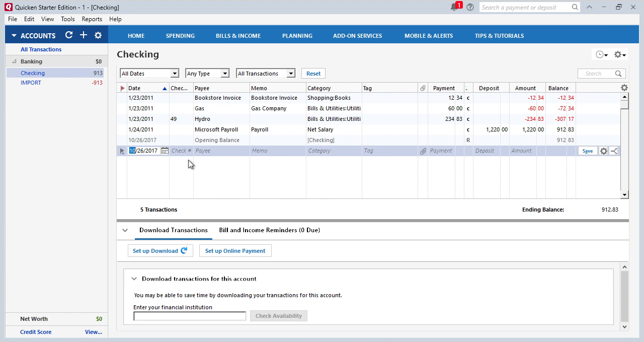The image size is (644, 342).
Task: Open the All Transactions link in sidebar
Action: pyautogui.click(x=41, y=49)
